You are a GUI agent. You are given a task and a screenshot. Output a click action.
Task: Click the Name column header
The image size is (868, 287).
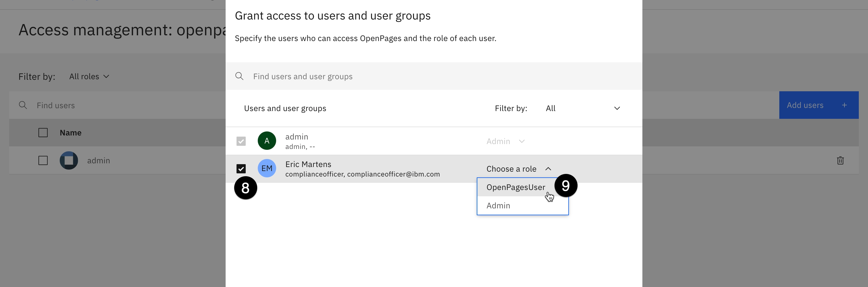70,133
